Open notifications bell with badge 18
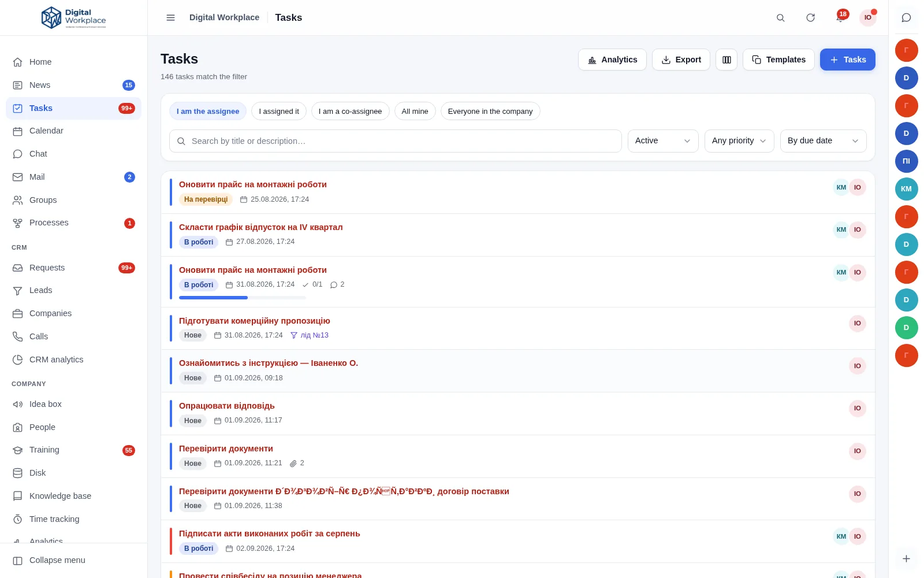 click(840, 17)
